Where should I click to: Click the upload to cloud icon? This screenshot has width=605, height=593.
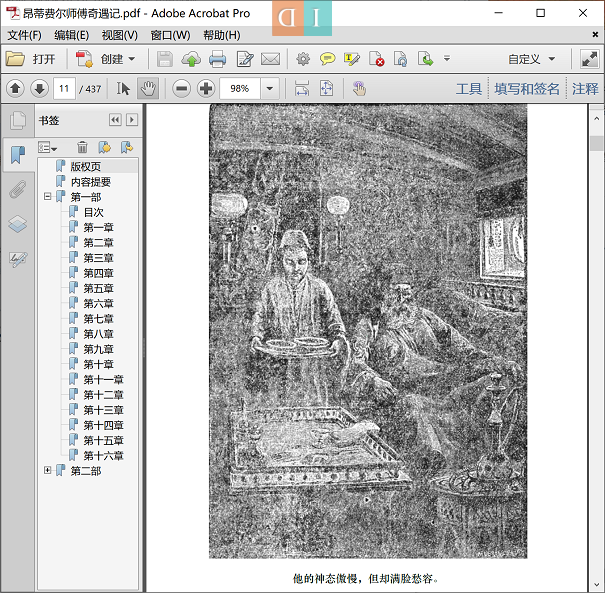(191, 59)
